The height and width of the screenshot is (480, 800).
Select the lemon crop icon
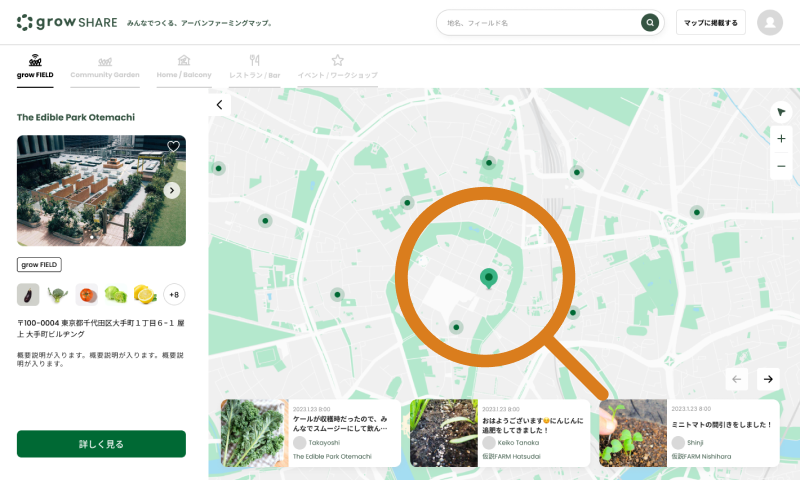(145, 295)
